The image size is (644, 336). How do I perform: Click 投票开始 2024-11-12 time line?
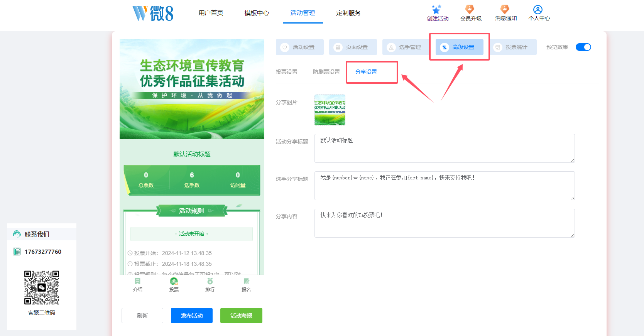click(170, 253)
